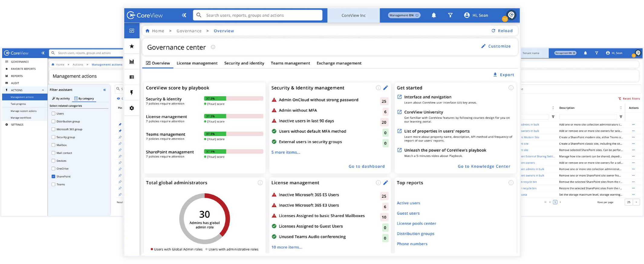Open Interface and navigation external link icon

click(399, 97)
